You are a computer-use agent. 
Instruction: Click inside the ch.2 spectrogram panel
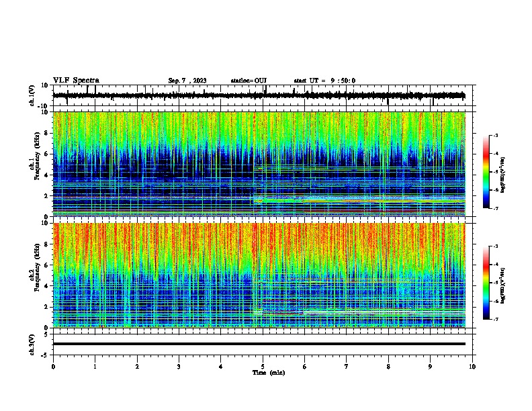pyautogui.click(x=259, y=275)
